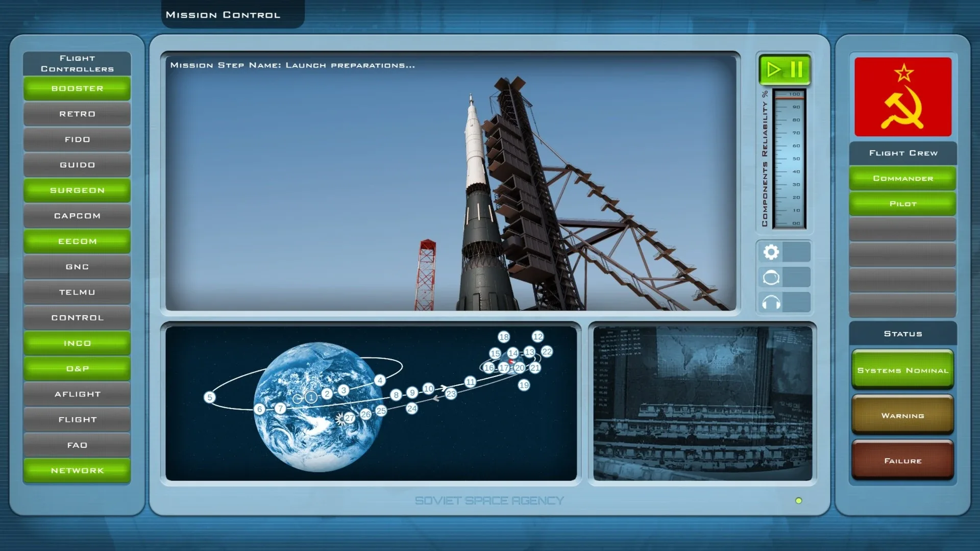This screenshot has width=980, height=551.
Task: Click the Warning status indicator
Action: tap(902, 416)
